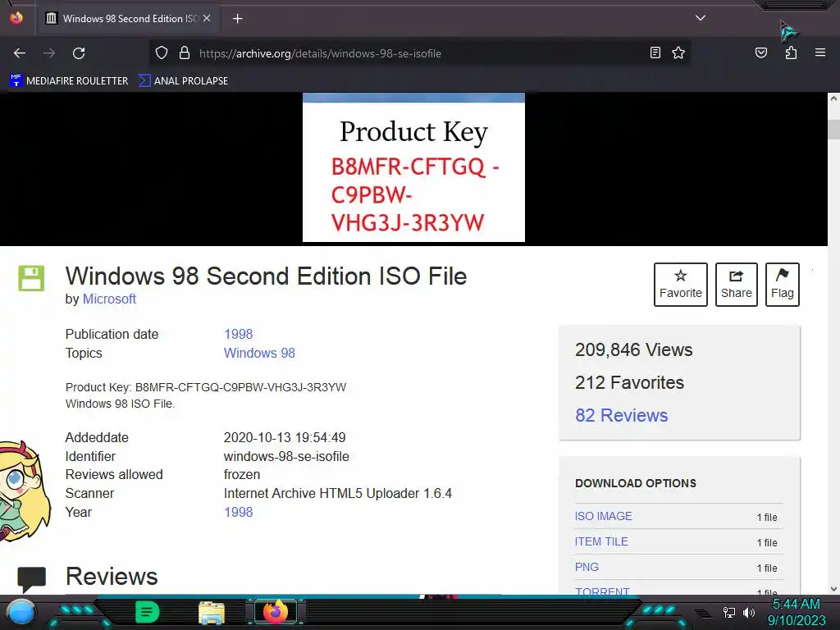
Task: Bookmark this page with the star icon
Action: click(x=678, y=52)
